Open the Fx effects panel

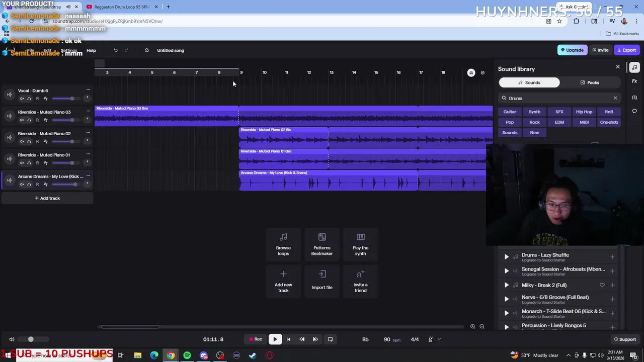click(634, 81)
